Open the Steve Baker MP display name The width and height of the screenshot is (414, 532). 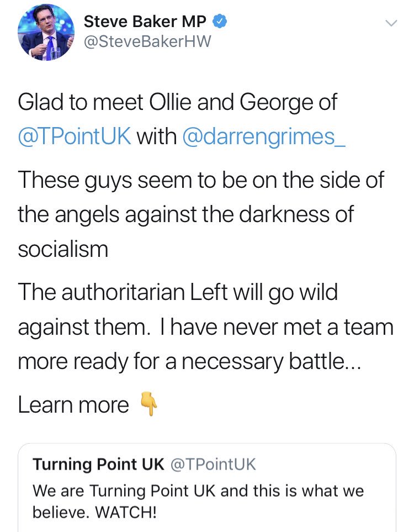click(x=145, y=22)
